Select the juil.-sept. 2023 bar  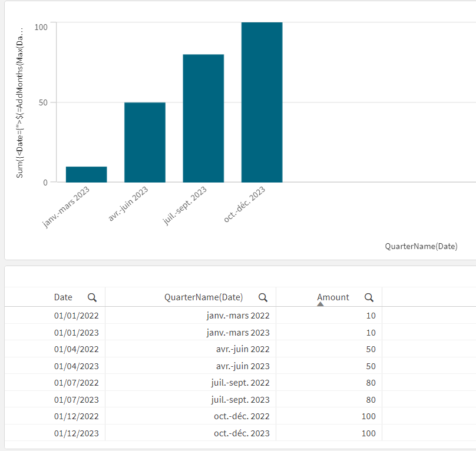[203, 118]
